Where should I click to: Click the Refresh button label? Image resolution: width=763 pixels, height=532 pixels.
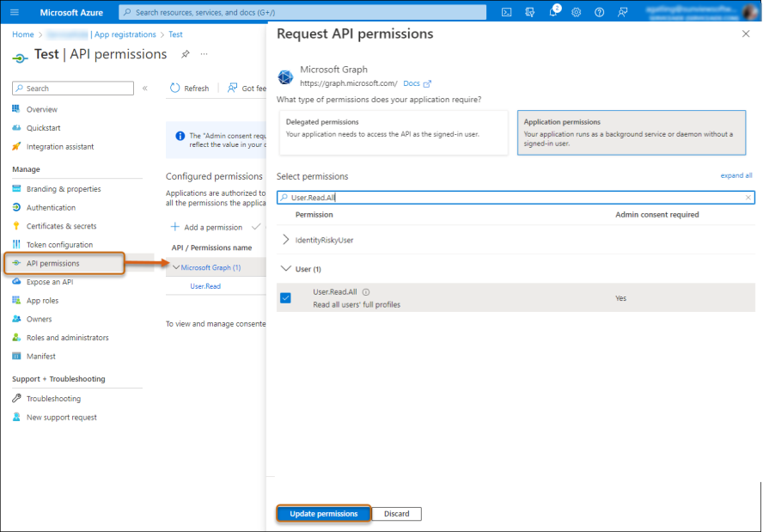coord(197,89)
